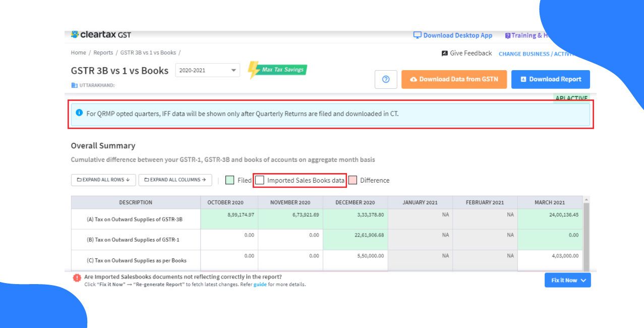Click the Download Desktop App monitor icon
Screen dimensions: 644x328
(417, 35)
